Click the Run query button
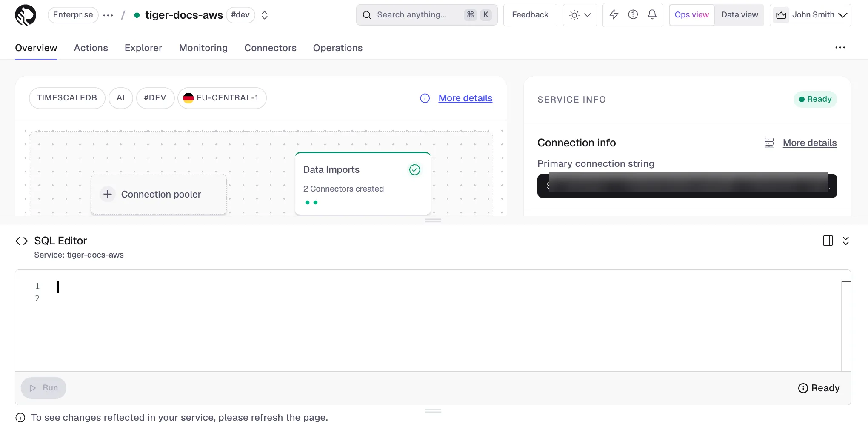The image size is (868, 430). click(x=44, y=388)
